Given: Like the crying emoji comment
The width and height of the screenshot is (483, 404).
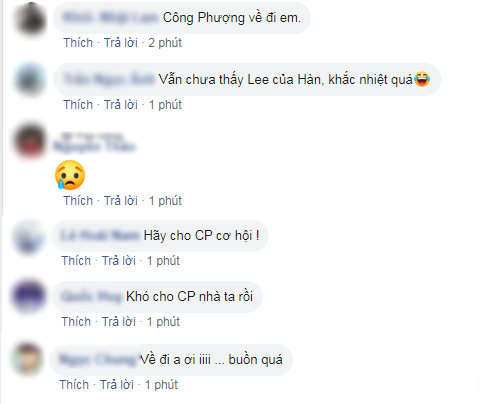Looking at the screenshot, I should coord(78,201).
